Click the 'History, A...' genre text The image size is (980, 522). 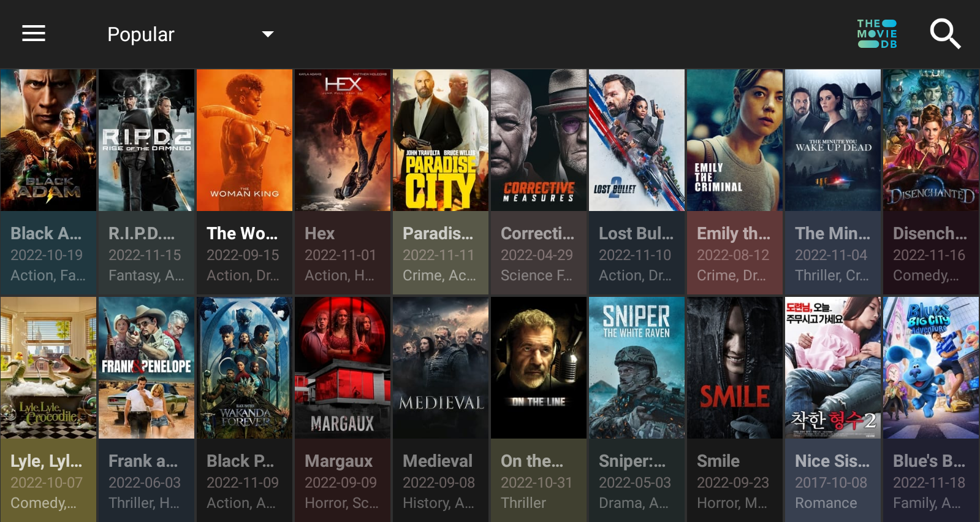click(438, 504)
